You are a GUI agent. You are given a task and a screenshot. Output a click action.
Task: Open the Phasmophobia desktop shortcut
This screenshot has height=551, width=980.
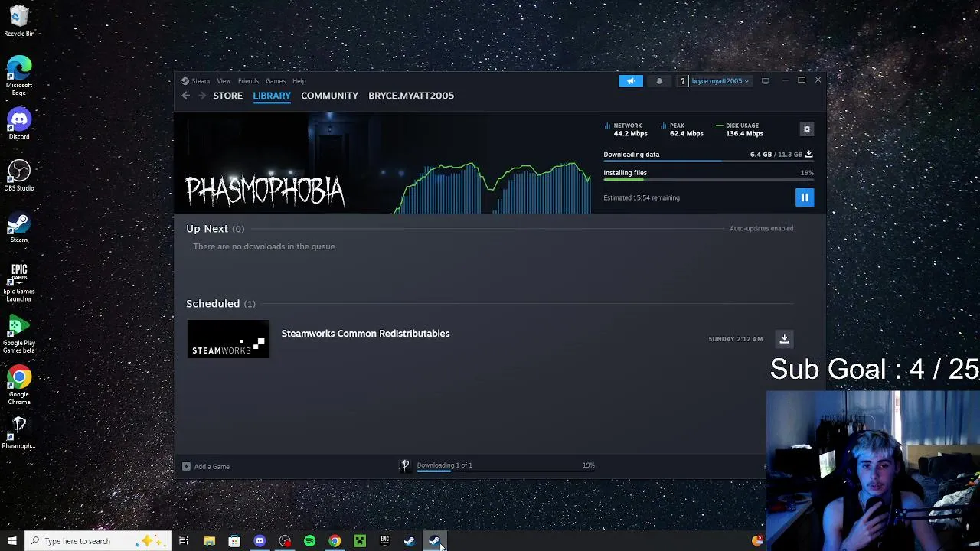click(x=19, y=433)
